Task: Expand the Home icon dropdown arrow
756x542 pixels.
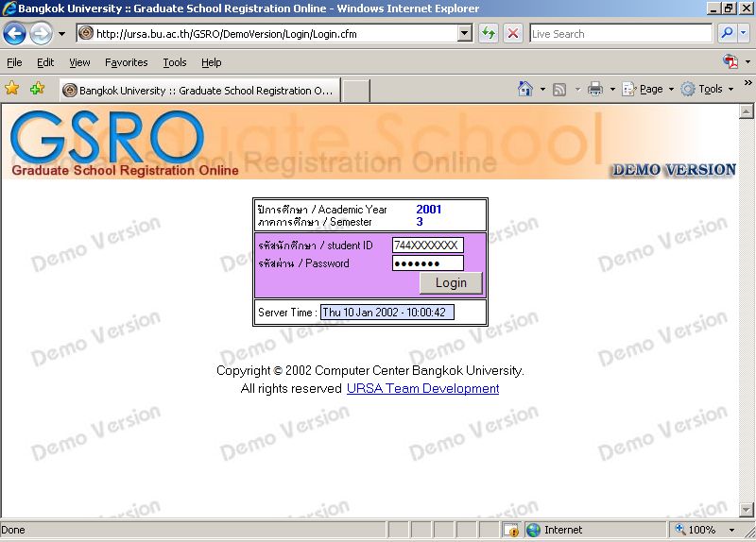Action: (x=542, y=89)
